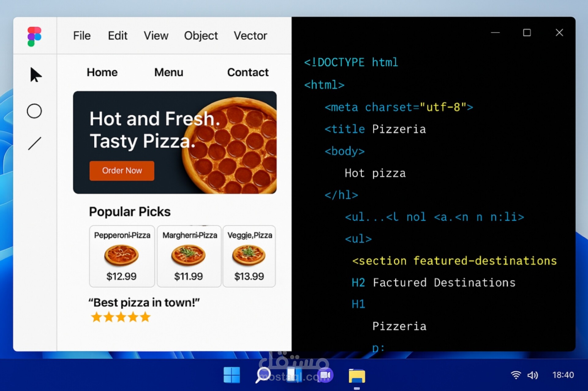This screenshot has height=391, width=588.
Task: Click the five-star rating
Action: [x=121, y=317]
